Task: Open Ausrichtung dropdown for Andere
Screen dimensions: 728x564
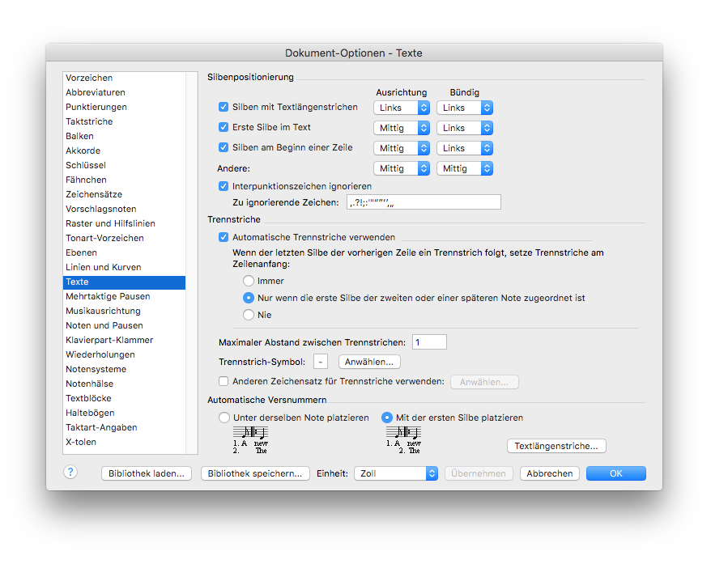Action: [x=402, y=169]
